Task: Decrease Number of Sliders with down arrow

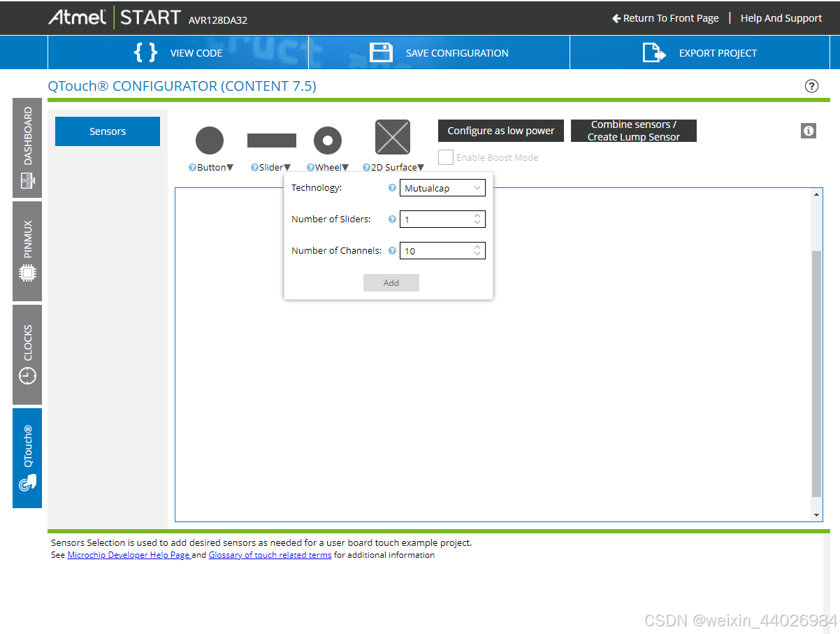Action: tap(477, 223)
